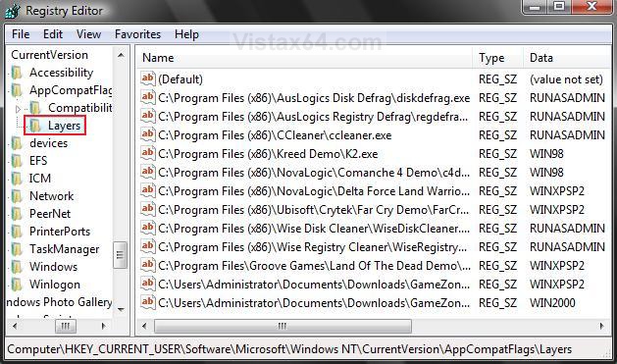Click the Delta Force Land Warrior value icon
Viewport: 617px width, 364px height.
[x=148, y=191]
